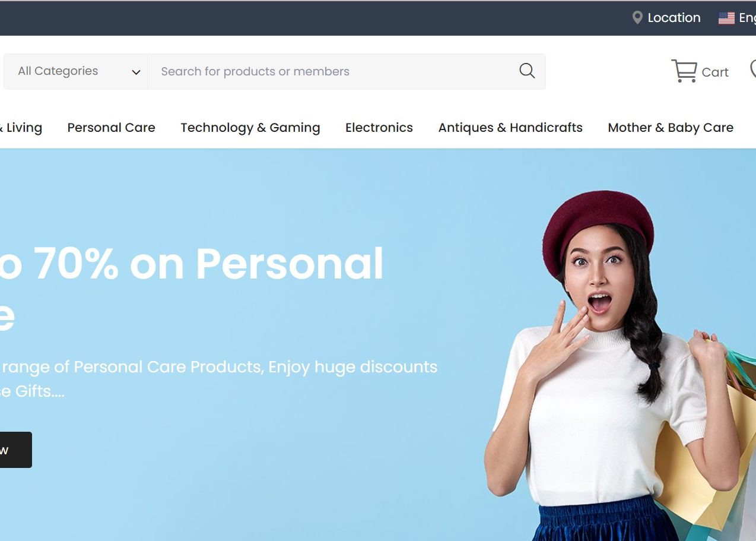Click the Location pin icon
The height and width of the screenshot is (541, 756).
(x=637, y=18)
